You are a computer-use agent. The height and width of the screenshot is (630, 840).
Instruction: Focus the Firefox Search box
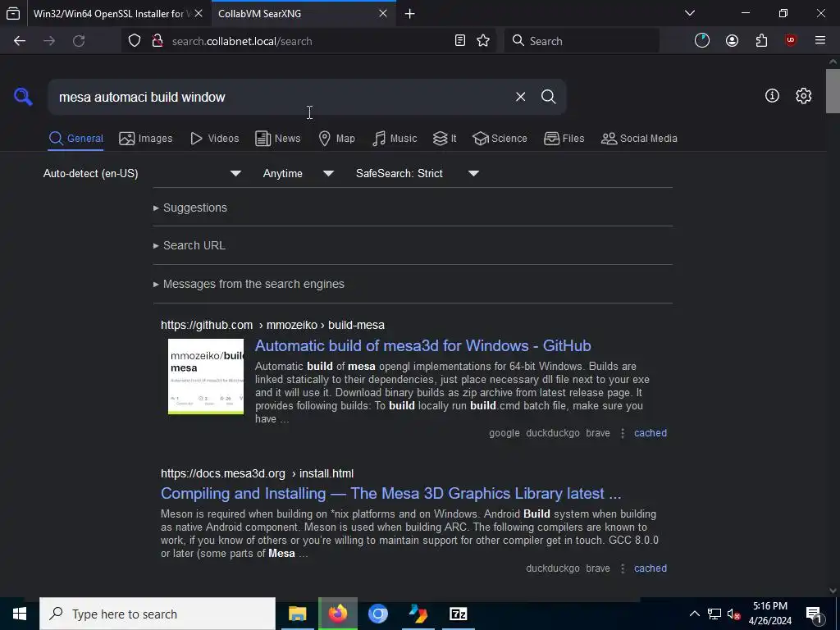[582, 41]
